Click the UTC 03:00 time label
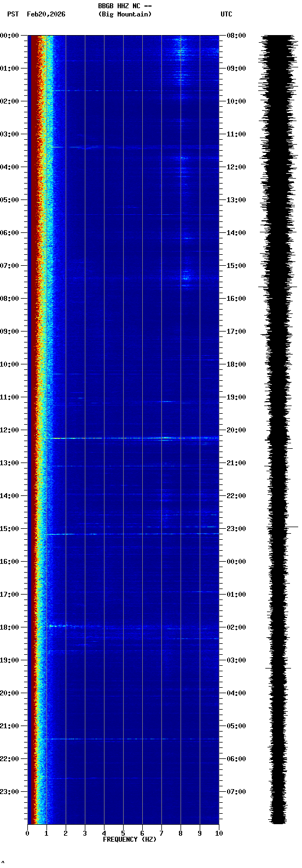The width and height of the screenshot is (302, 868). (x=236, y=660)
